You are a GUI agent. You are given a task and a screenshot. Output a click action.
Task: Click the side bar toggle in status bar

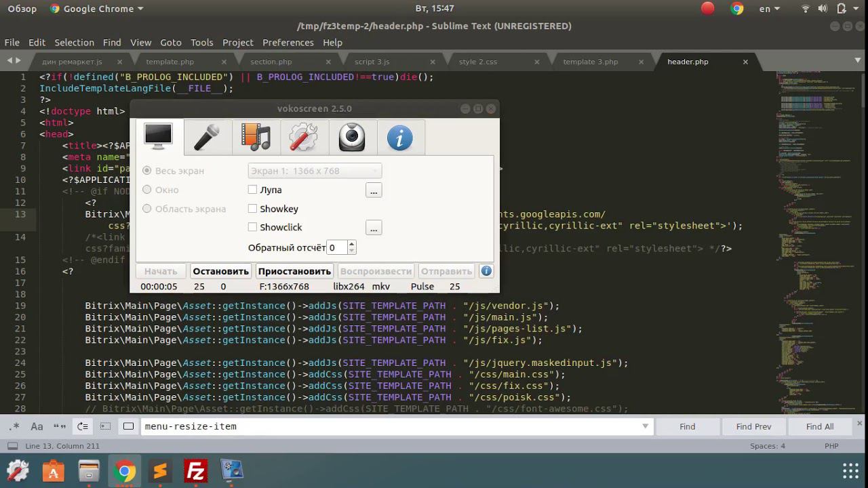tap(12, 446)
